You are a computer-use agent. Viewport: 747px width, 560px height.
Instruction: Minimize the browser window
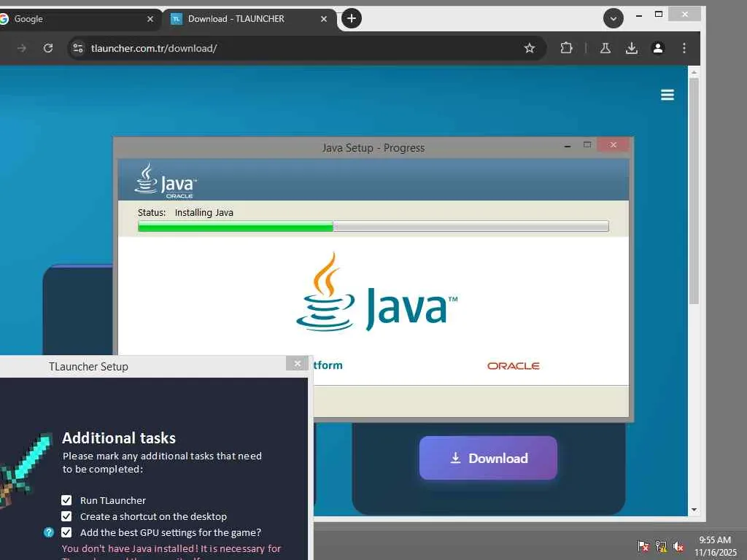(x=639, y=15)
